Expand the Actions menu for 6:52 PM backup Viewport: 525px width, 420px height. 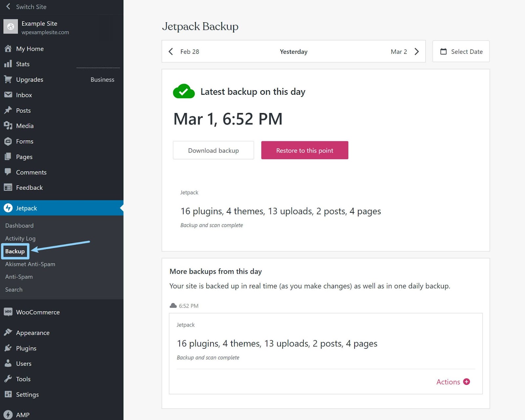click(x=453, y=382)
